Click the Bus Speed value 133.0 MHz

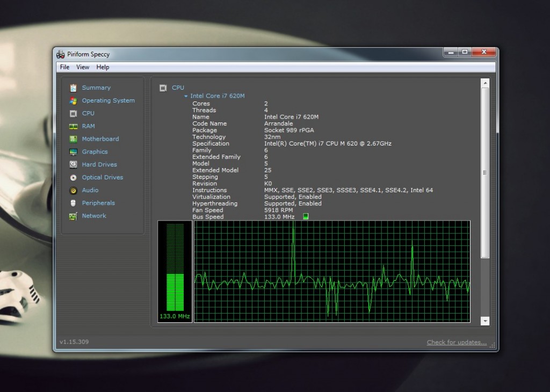pyautogui.click(x=279, y=217)
